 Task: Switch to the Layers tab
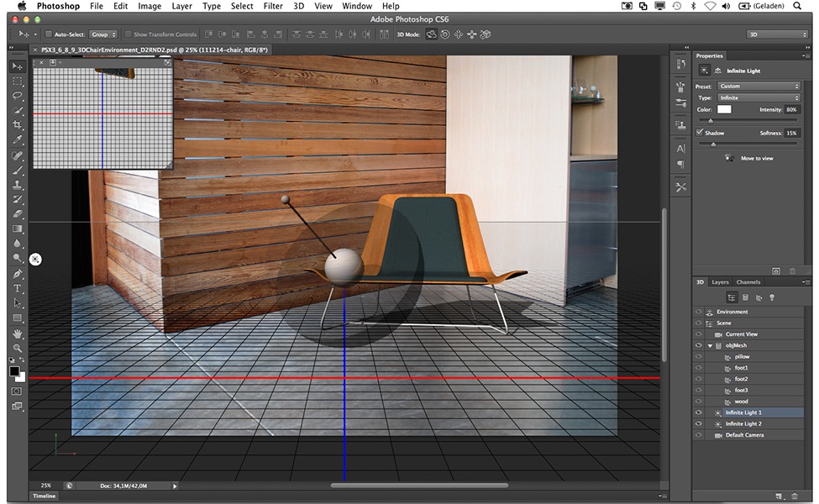coord(720,282)
